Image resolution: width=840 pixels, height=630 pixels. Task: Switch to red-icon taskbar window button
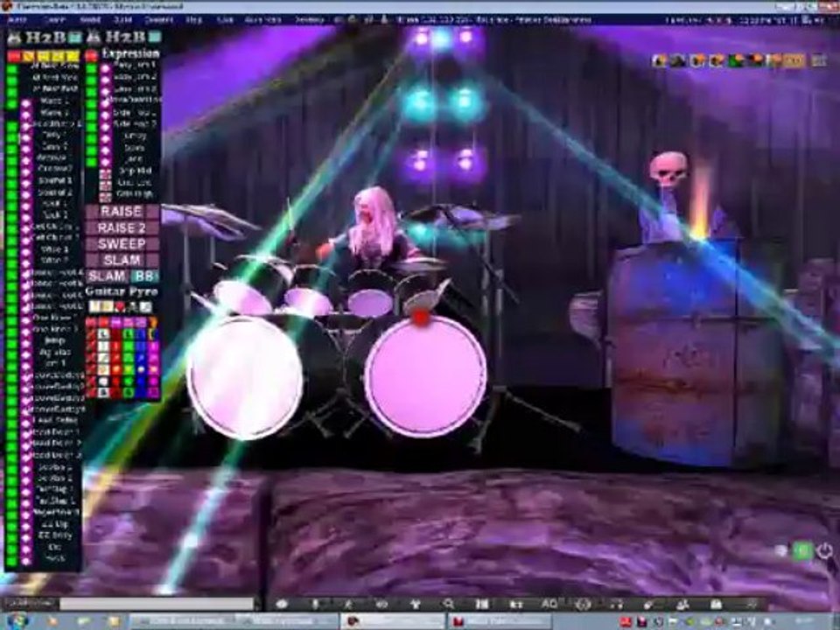[x=498, y=621]
